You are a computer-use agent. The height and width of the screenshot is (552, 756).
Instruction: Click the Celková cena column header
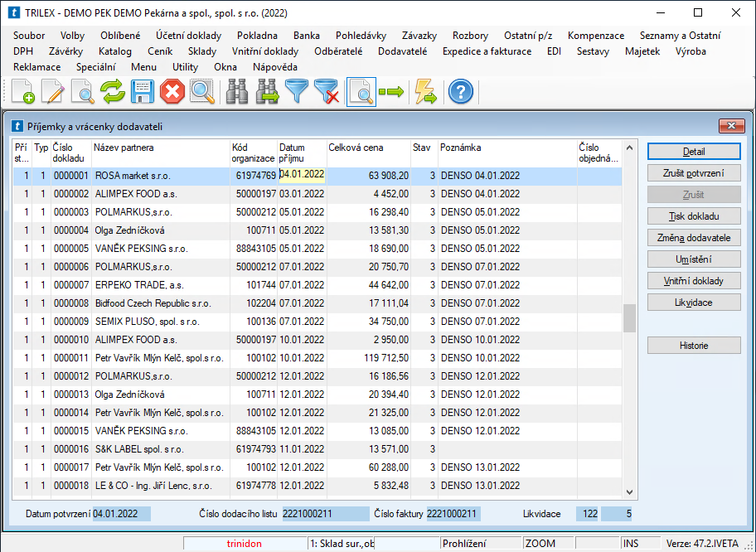click(369, 153)
